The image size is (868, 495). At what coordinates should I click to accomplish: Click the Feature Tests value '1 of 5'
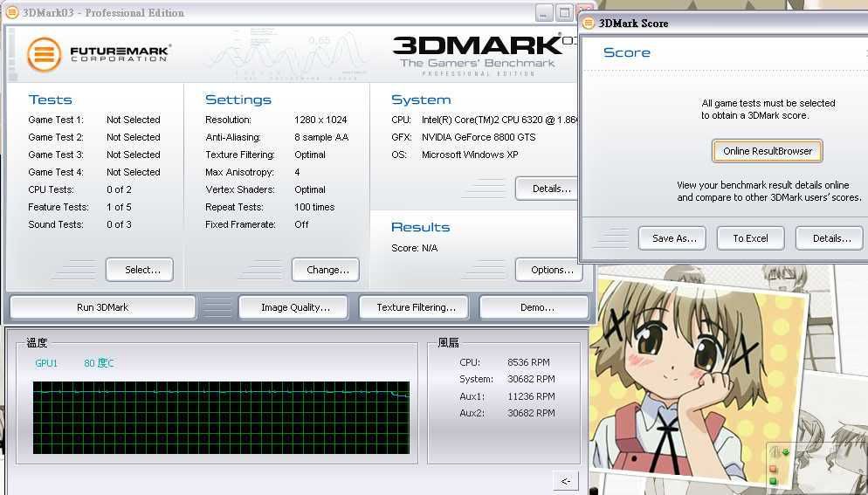pos(119,207)
